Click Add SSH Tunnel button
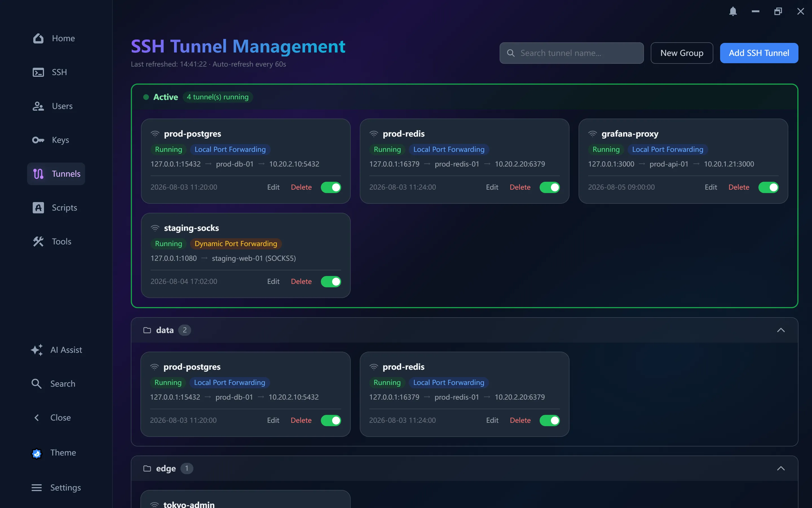This screenshot has height=508, width=812. (x=759, y=53)
